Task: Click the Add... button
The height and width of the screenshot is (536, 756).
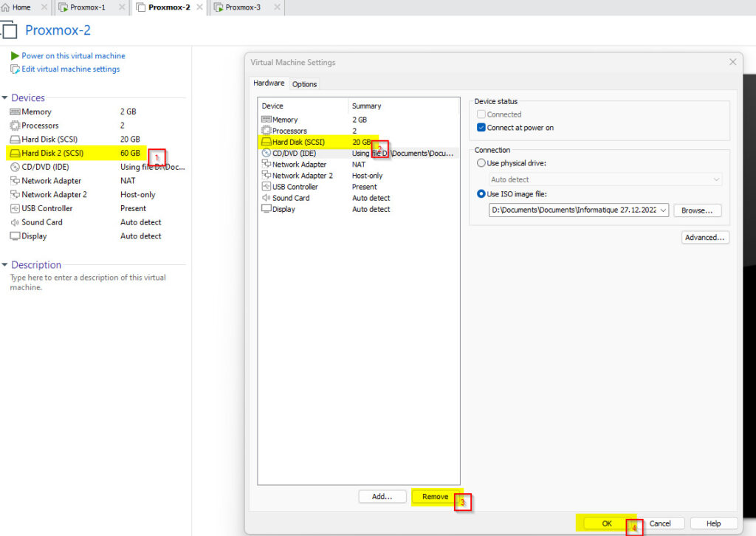Action: (x=382, y=496)
